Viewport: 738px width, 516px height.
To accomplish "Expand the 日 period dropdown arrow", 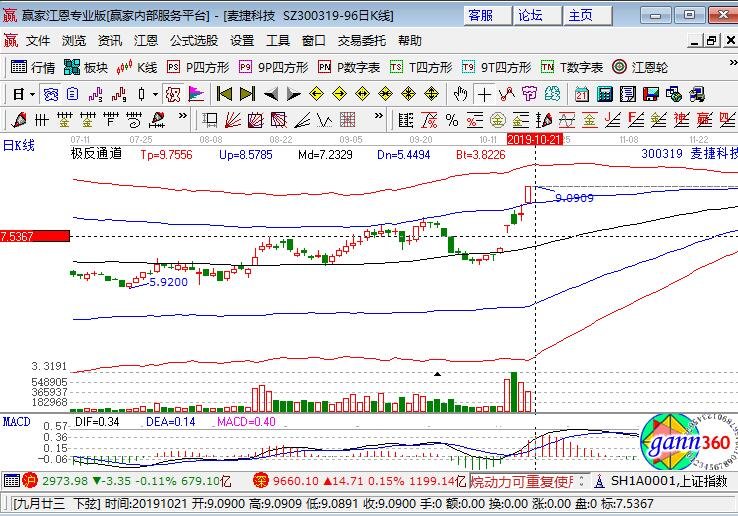I will point(32,95).
